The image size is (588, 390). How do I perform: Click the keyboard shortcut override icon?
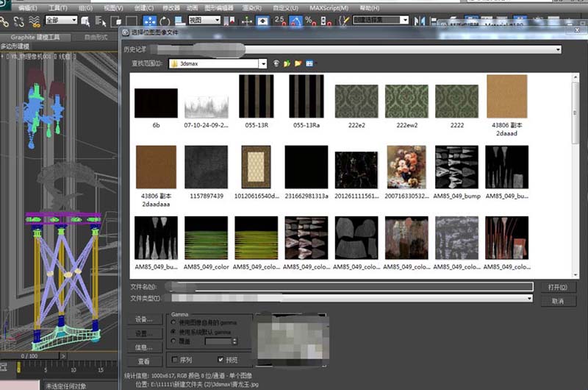pos(262,21)
